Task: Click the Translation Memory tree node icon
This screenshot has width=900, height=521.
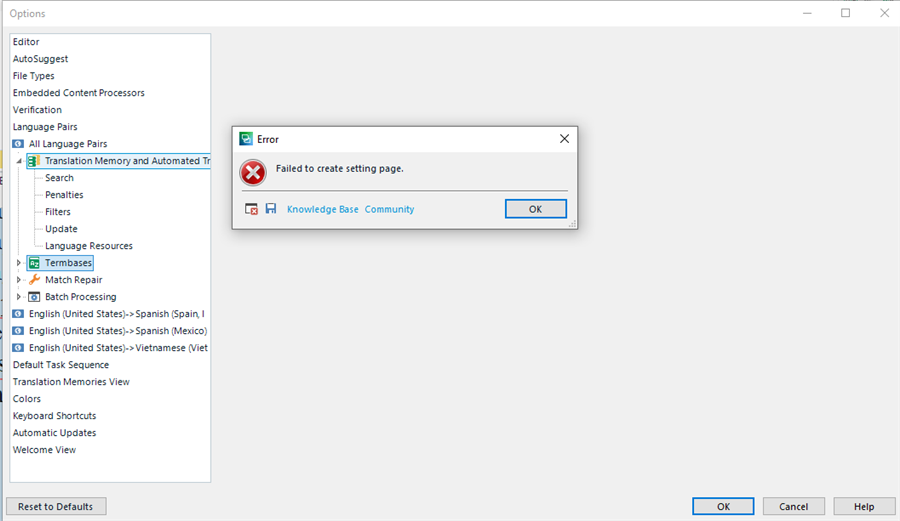Action: [x=34, y=161]
